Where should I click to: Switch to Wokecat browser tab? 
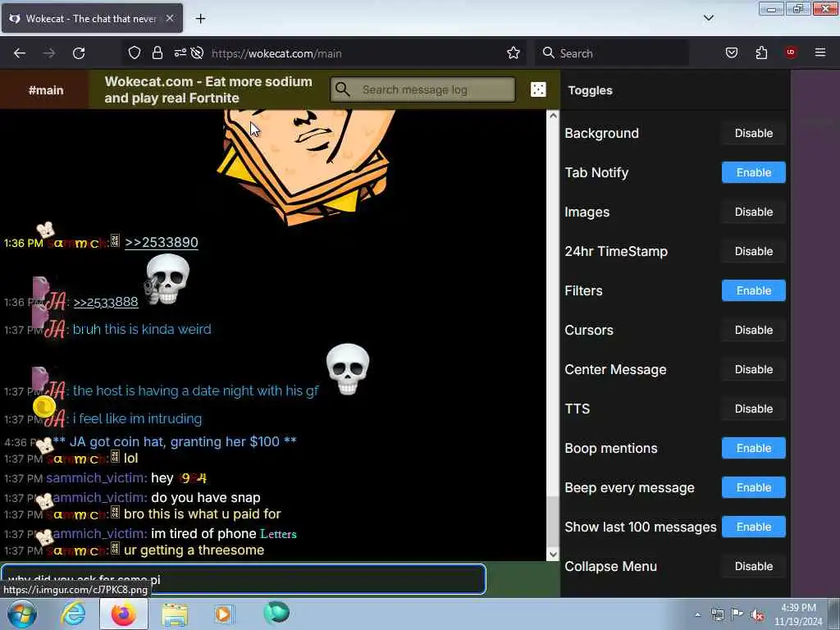92,19
